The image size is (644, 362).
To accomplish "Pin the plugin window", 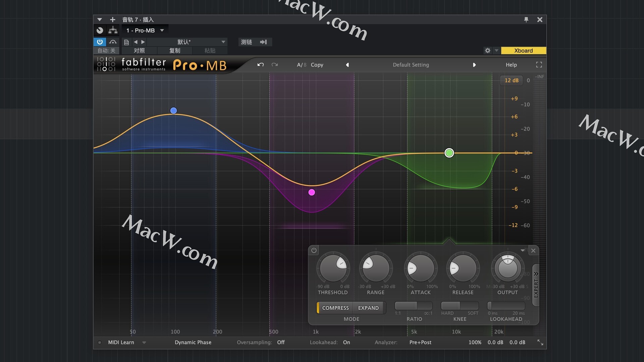I will pyautogui.click(x=526, y=20).
